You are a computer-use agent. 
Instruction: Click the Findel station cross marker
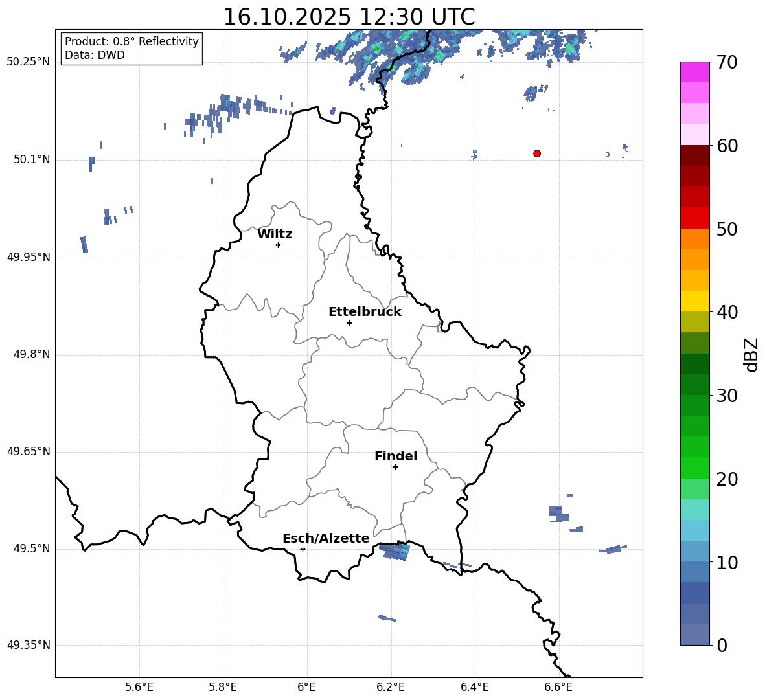click(x=395, y=467)
